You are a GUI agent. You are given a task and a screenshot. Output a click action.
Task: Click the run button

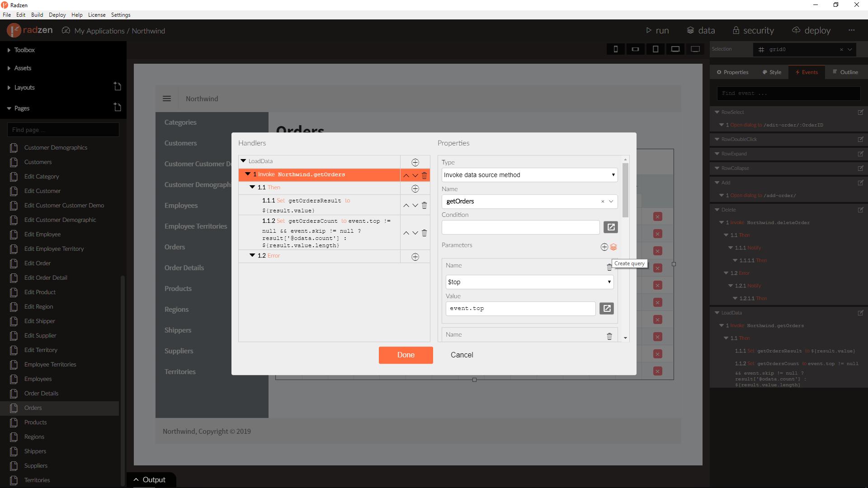pyautogui.click(x=657, y=30)
